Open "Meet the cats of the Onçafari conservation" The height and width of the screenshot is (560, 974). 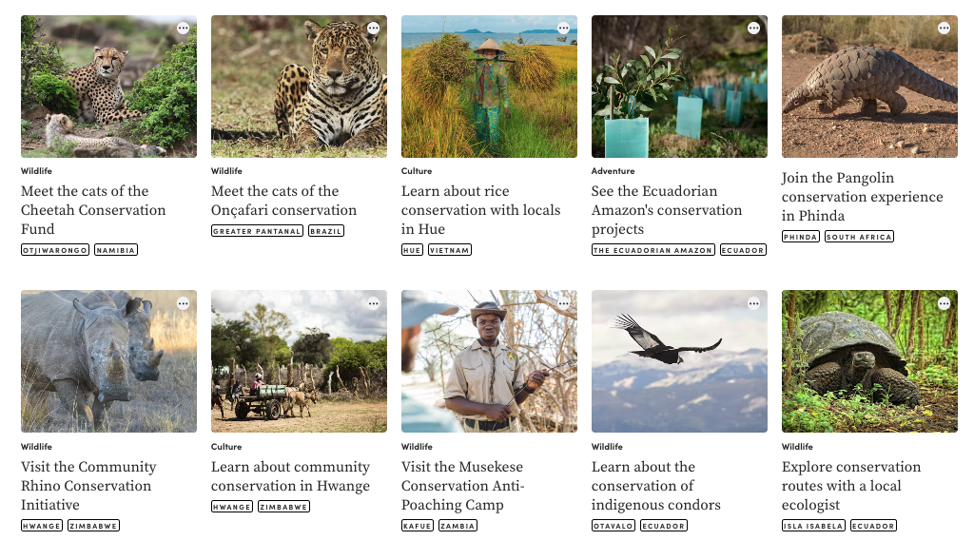point(283,201)
